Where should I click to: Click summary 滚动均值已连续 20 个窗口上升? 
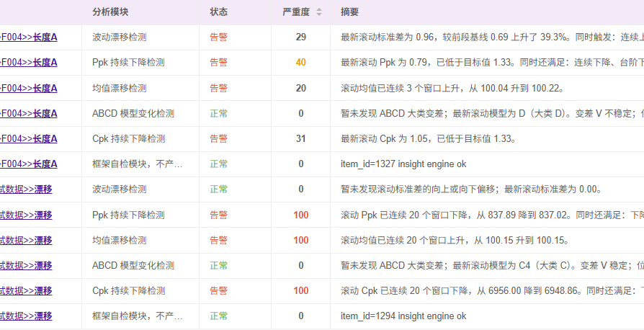pyautogui.click(x=455, y=241)
